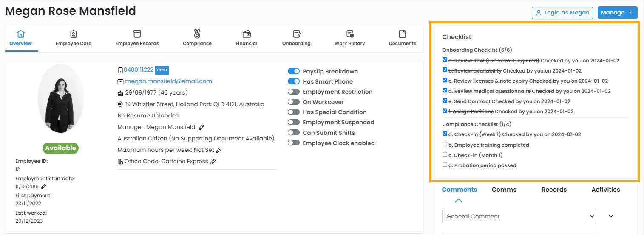Check the Probation period passed checkbox
Image resolution: width=644 pixels, height=235 pixels.
click(x=445, y=165)
